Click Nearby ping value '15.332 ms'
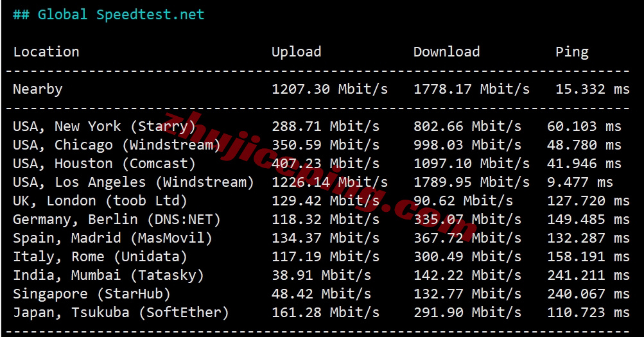This screenshot has width=644, height=337. click(592, 89)
